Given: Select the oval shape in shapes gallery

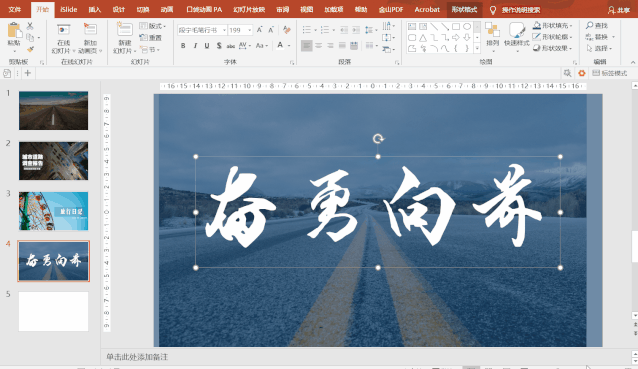Looking at the screenshot, I should tap(467, 27).
